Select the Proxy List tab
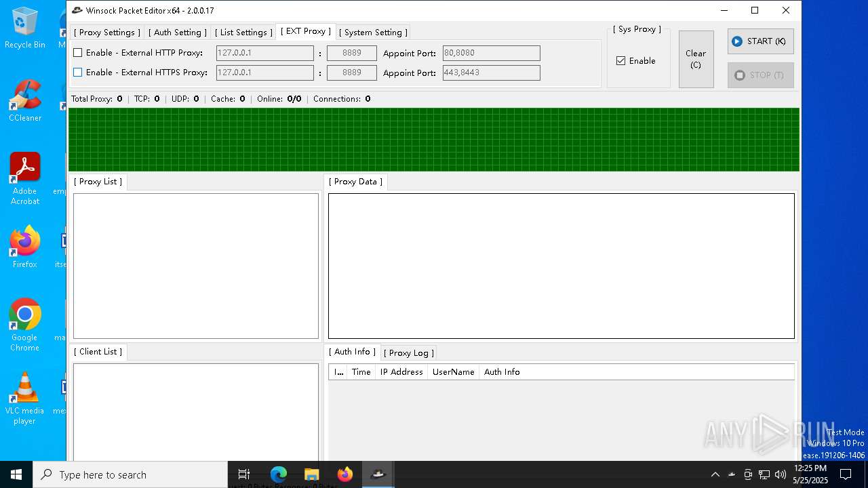868x488 pixels. point(98,182)
